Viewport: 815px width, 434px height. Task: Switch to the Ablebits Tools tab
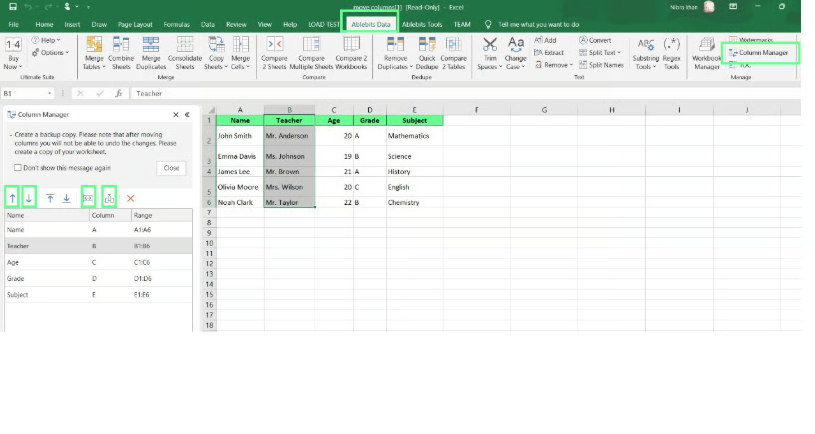tap(421, 24)
